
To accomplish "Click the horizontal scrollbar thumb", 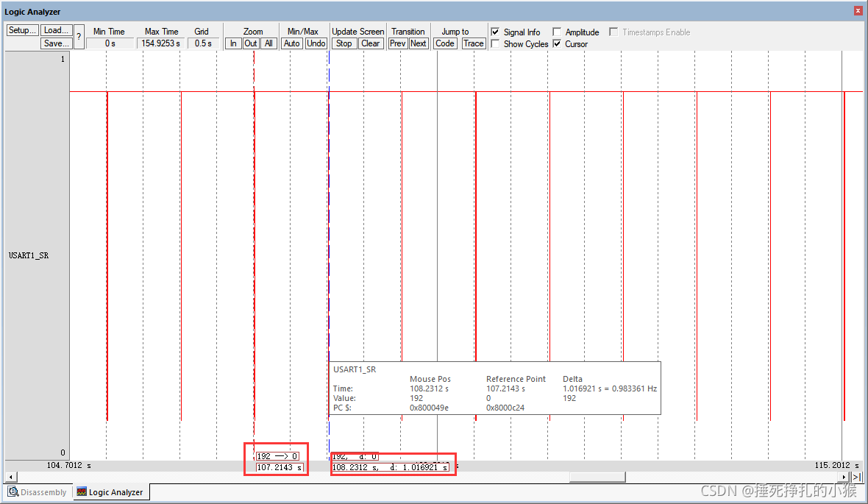I will pyautogui.click(x=598, y=477).
